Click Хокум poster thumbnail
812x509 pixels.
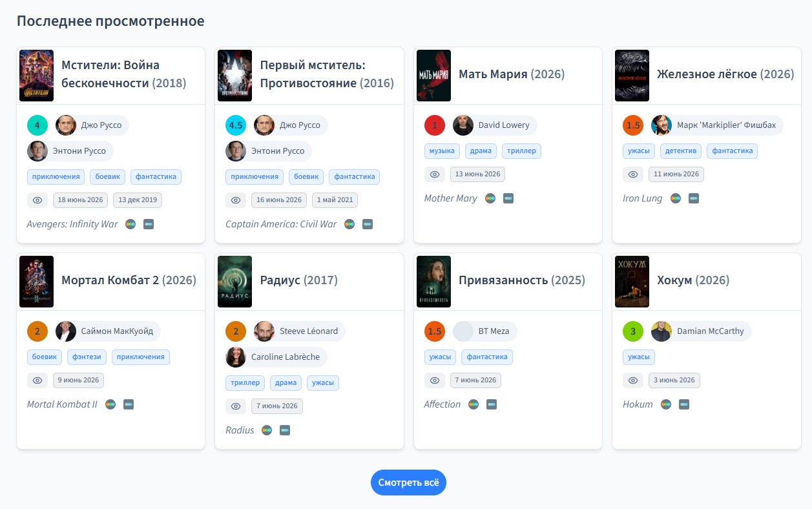[632, 282]
